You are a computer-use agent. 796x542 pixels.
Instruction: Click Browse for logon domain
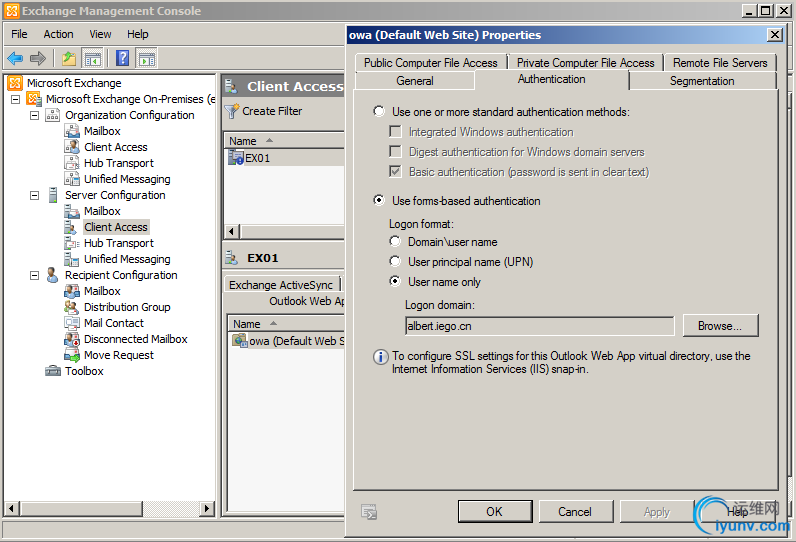coord(720,326)
